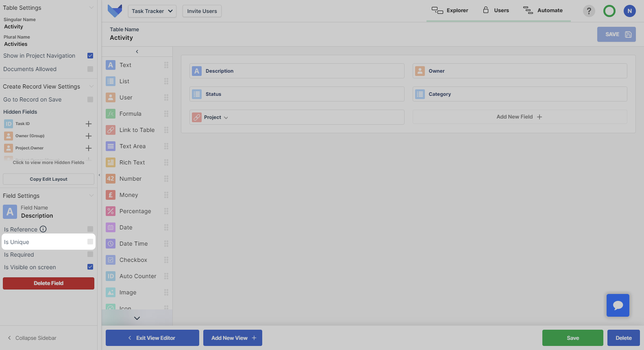Enable the Is Required checkbox
644x350 pixels.
coord(90,254)
